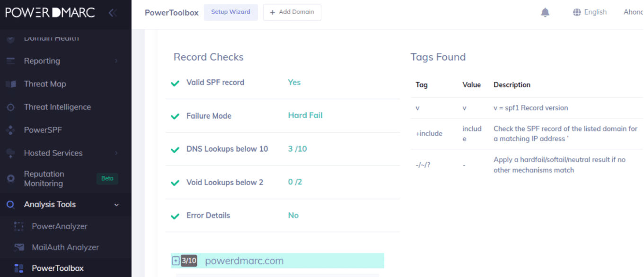Screen dimensions: 644x277
Task: Click the powerdmarc.com domain entry
Action: pyautogui.click(x=244, y=261)
